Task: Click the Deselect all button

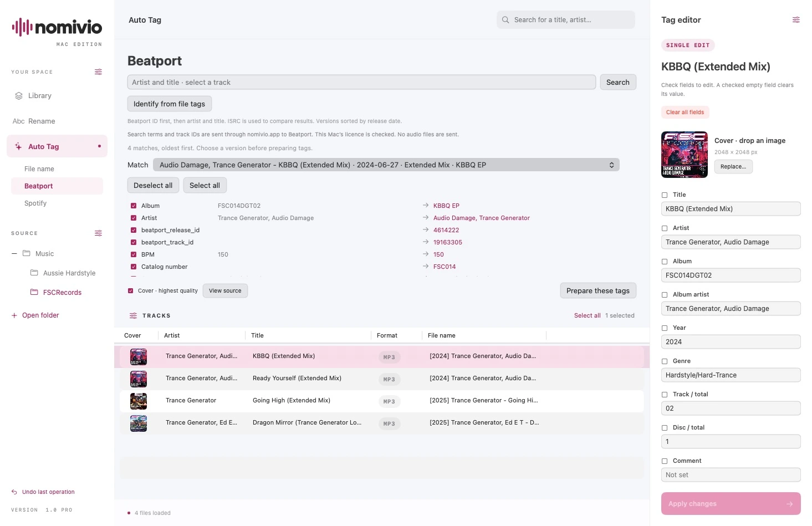Action: 153,185
